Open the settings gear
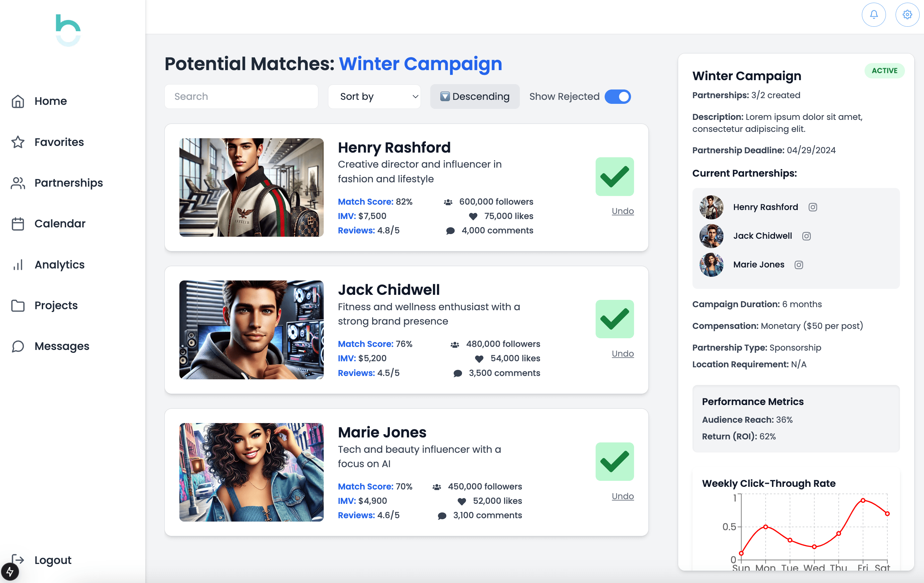Screen dimensions: 924x583 tap(908, 15)
